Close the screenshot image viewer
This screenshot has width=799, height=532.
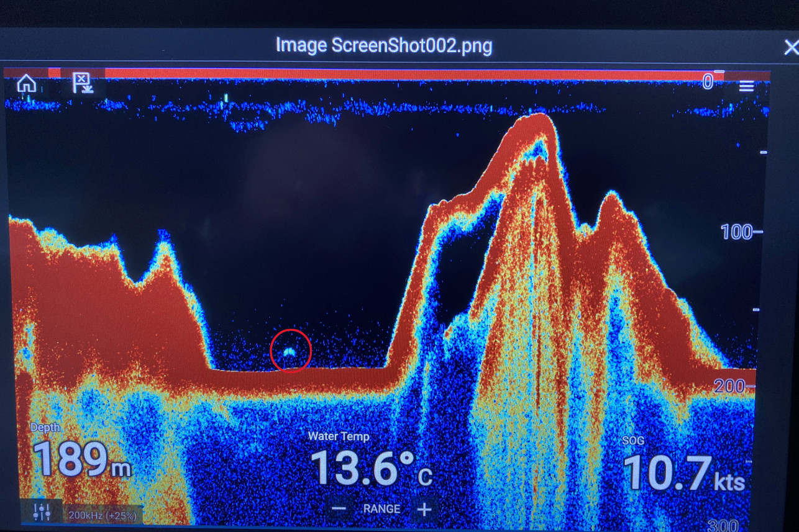tap(790, 47)
